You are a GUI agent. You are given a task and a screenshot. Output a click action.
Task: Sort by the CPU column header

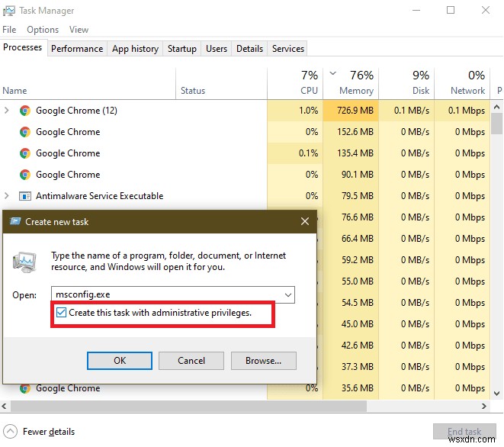[x=295, y=84]
